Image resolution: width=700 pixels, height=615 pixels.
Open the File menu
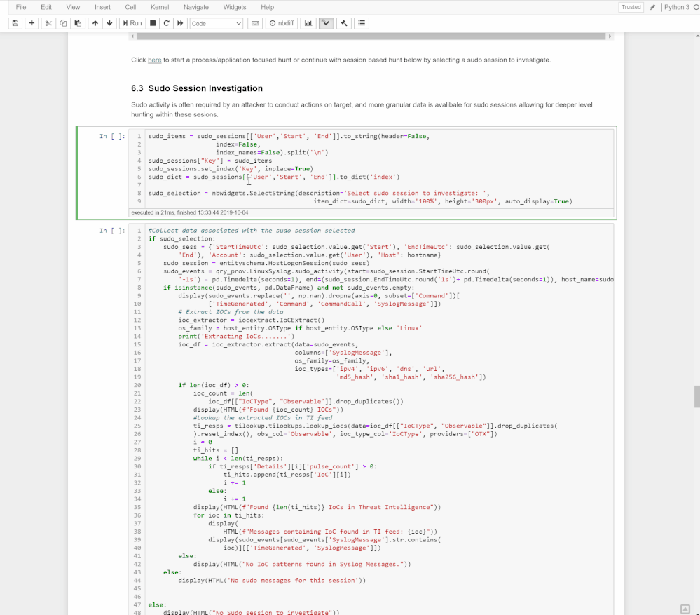pos(21,7)
